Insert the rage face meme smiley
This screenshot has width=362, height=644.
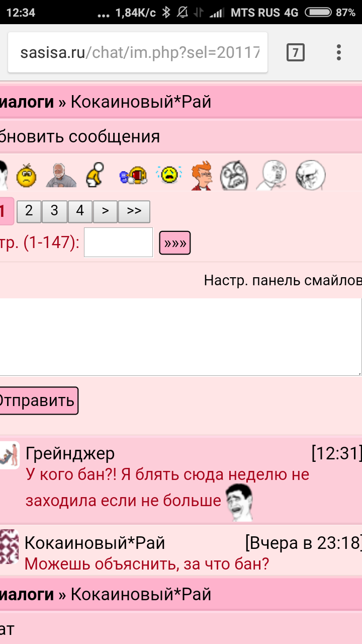[x=235, y=176]
